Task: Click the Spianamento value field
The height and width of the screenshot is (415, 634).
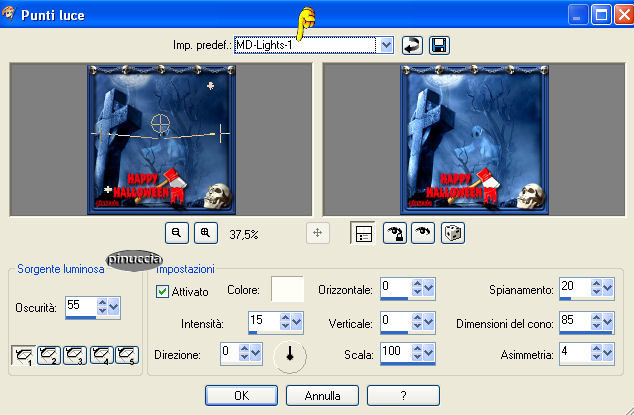Action: tap(575, 288)
